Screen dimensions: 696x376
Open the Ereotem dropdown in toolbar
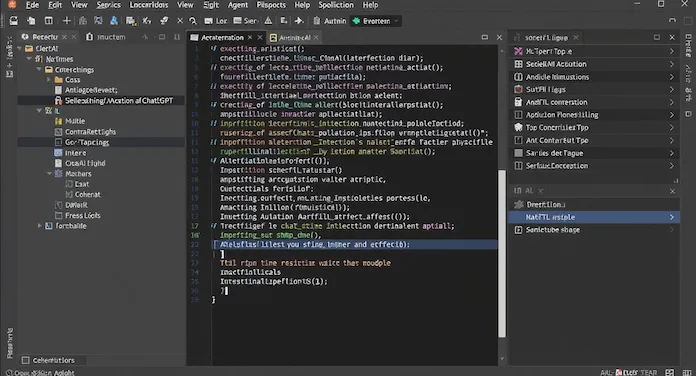click(376, 21)
